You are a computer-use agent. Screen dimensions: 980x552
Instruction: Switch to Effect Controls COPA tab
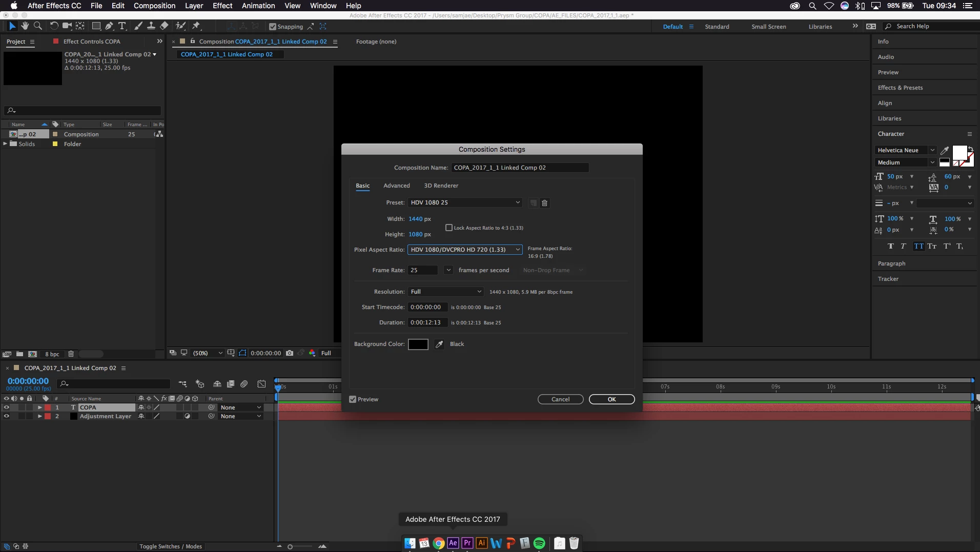point(92,42)
